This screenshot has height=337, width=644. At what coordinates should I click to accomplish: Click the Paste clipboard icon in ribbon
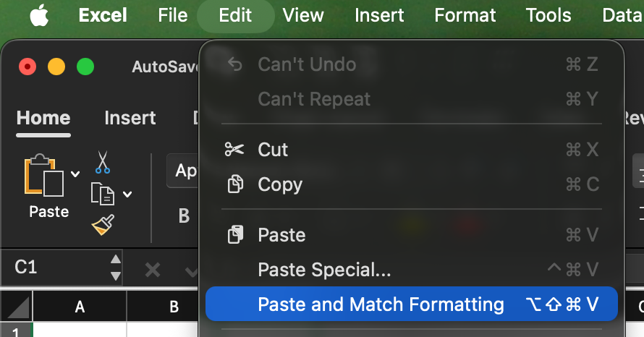(44, 176)
